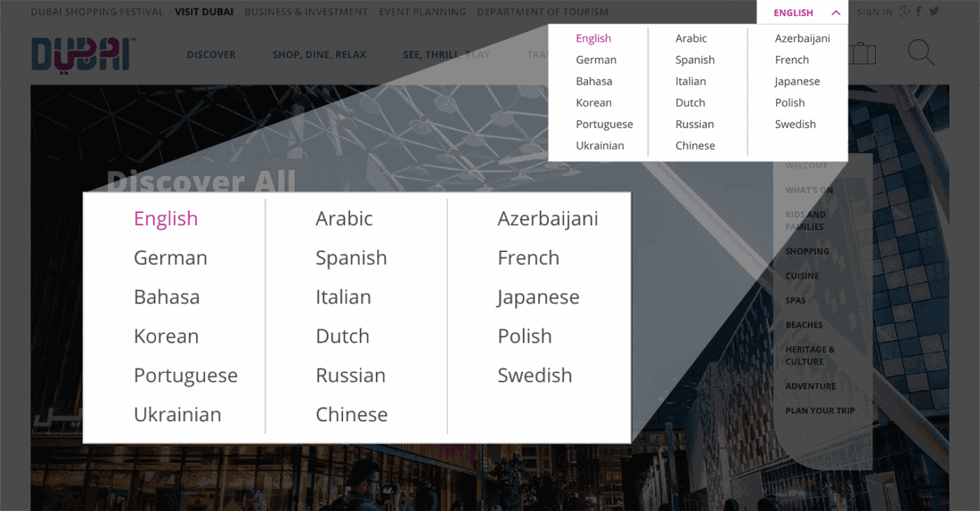Click the Sign In link
Viewport: 980px width, 511px height.
tap(874, 12)
